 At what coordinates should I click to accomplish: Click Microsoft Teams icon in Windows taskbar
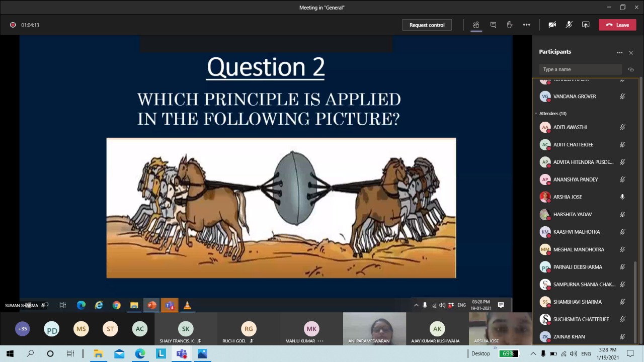[x=182, y=353]
